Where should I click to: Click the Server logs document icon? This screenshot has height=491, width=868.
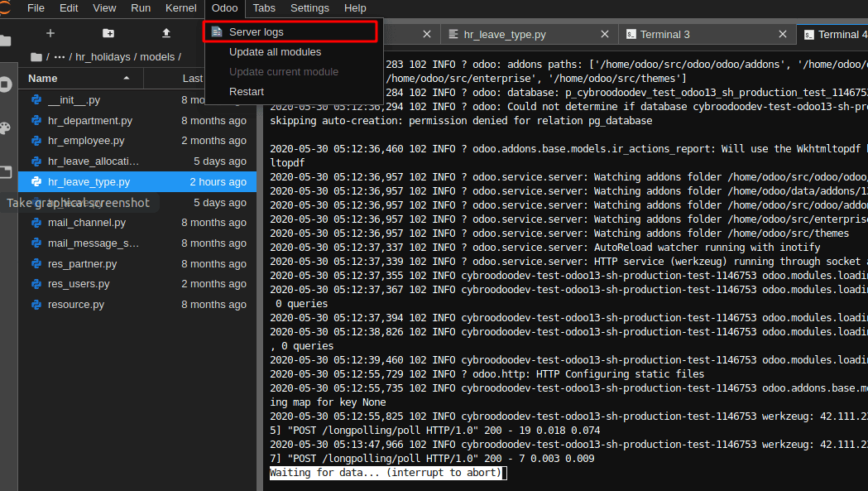click(217, 32)
